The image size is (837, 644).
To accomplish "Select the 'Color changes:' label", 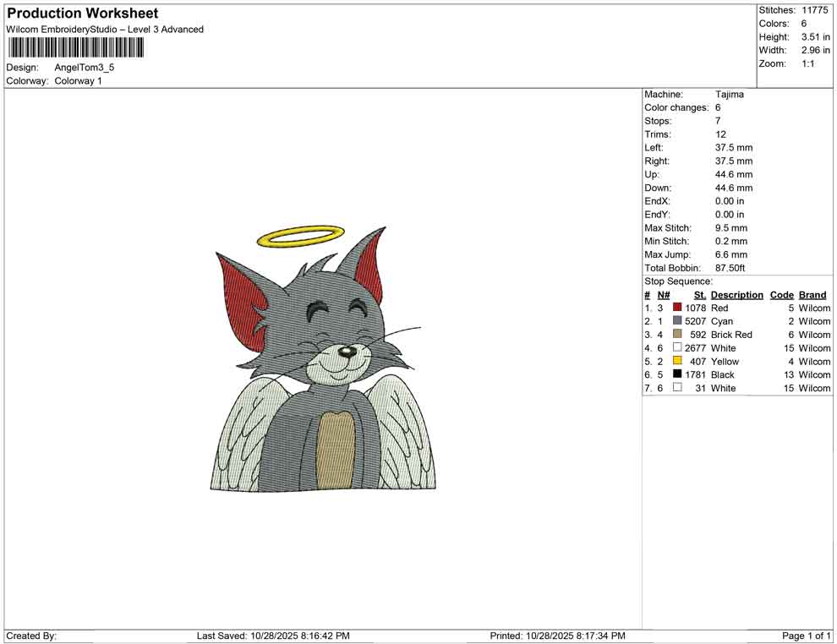I will 676,107.
